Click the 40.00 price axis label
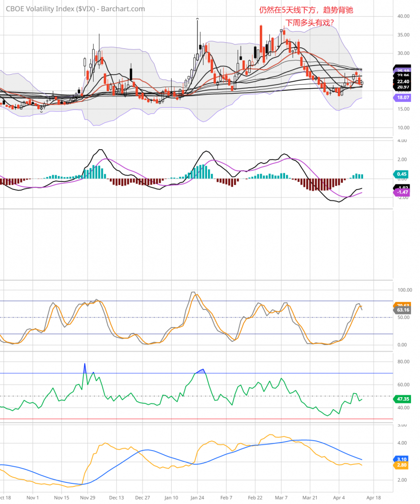The width and height of the screenshot is (420, 504). pos(402,16)
